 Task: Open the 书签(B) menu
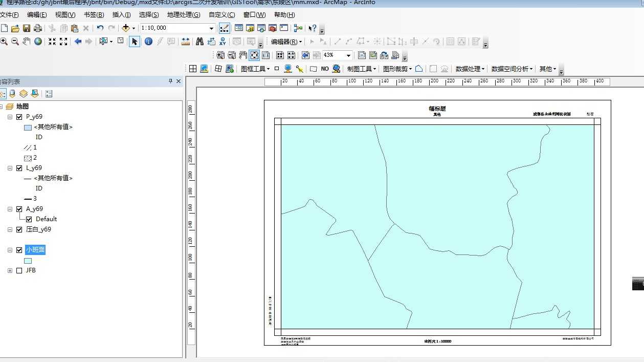click(x=94, y=15)
